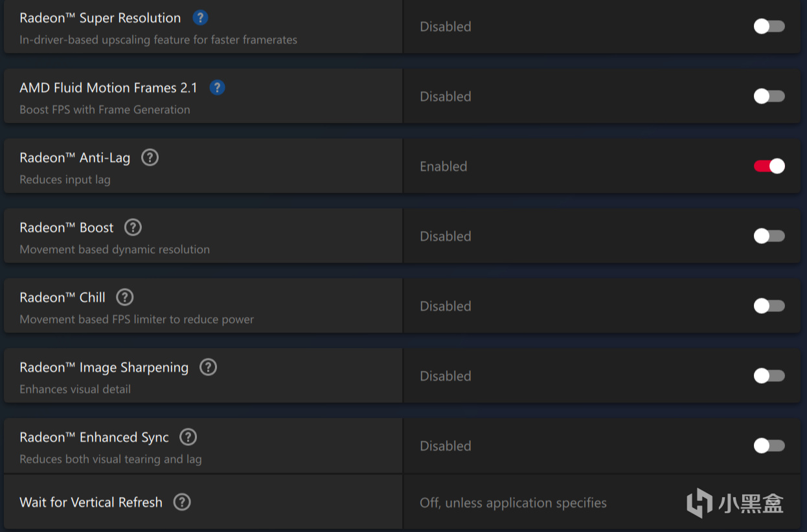
Task: Toggle Radeon Image Sharpening on
Action: coord(769,376)
